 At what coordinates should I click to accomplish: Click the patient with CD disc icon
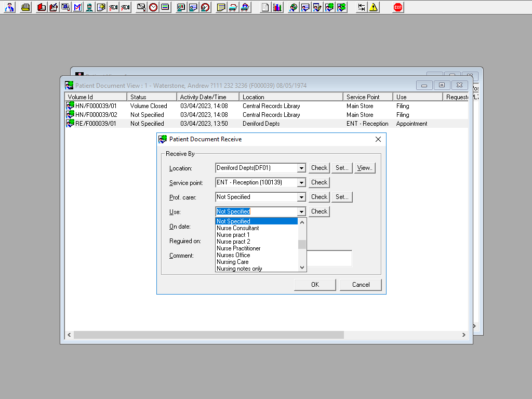click(x=294, y=7)
